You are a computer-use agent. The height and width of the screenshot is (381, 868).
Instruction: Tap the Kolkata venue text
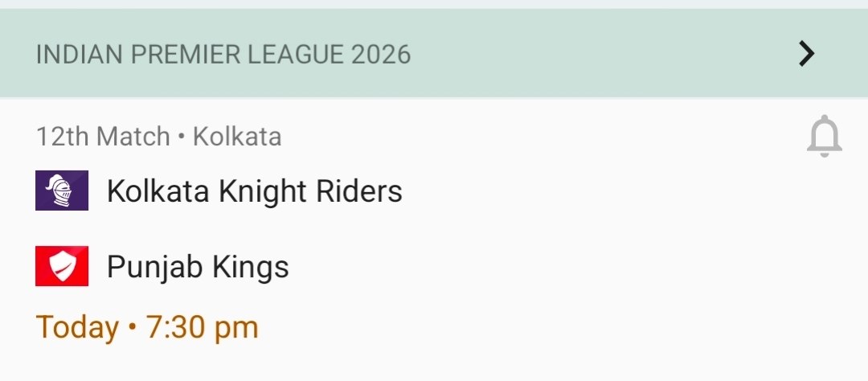click(237, 137)
